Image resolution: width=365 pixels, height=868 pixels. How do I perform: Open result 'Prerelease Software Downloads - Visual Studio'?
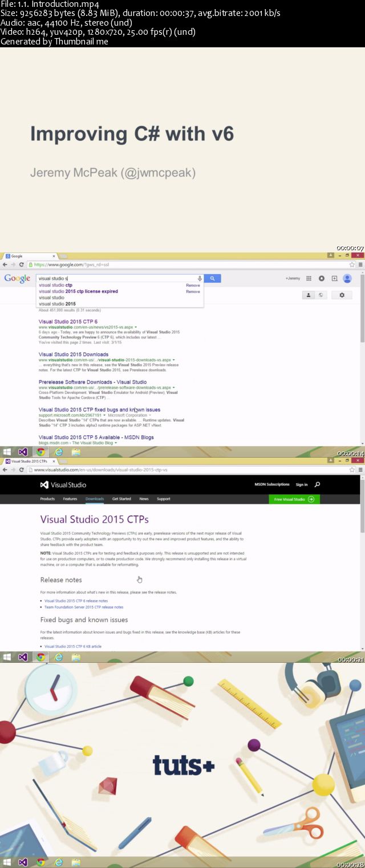click(92, 382)
